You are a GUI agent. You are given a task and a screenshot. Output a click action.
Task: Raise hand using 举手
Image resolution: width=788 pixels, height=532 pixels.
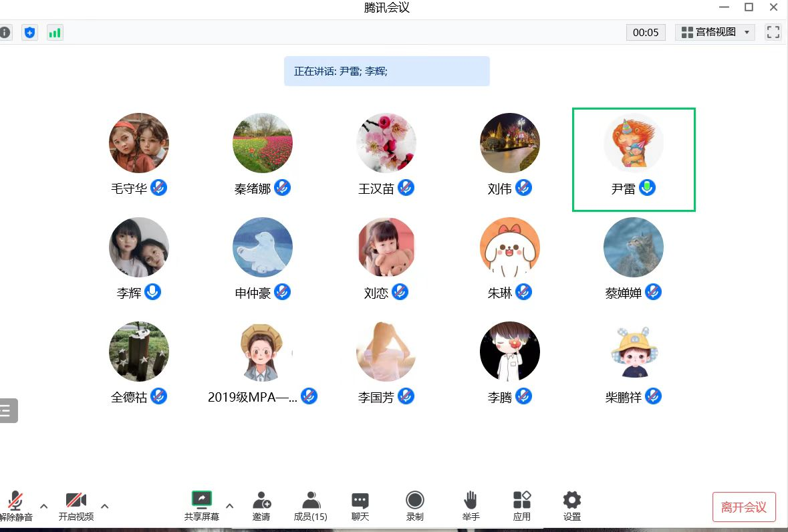point(471,506)
